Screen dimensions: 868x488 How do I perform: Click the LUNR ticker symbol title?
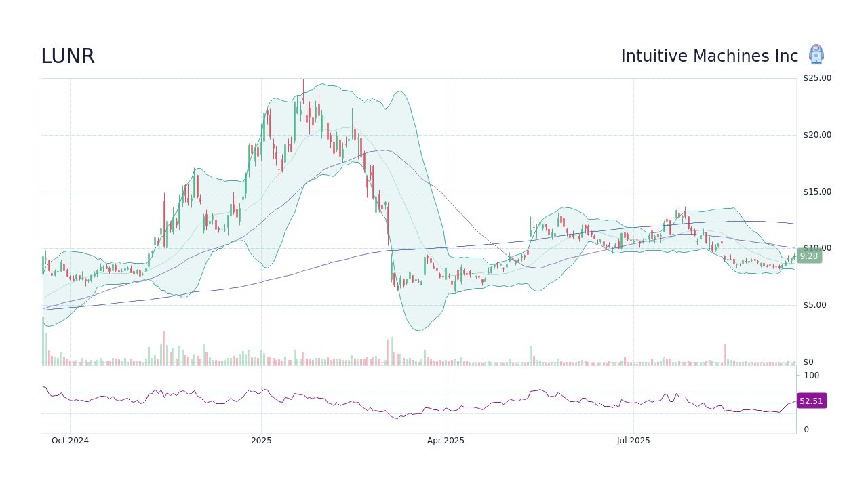tap(68, 56)
